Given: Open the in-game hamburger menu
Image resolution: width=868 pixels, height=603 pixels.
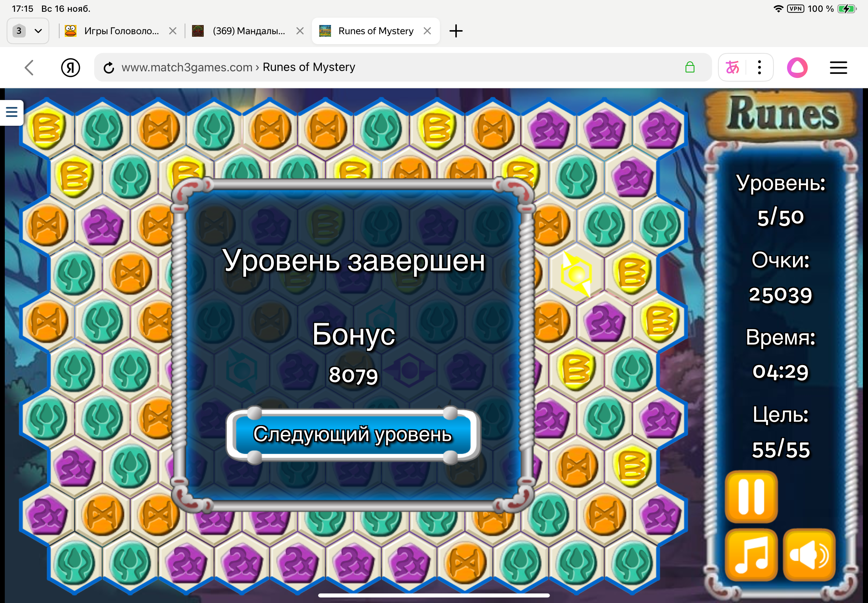Looking at the screenshot, I should click(11, 112).
